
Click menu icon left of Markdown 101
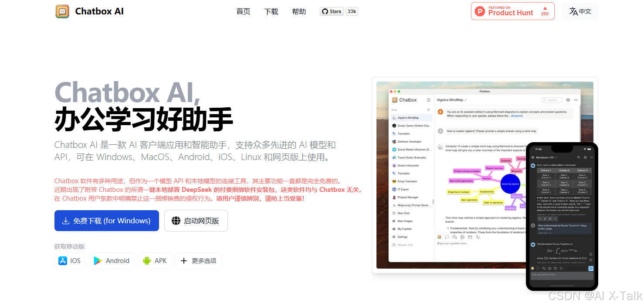(533, 157)
